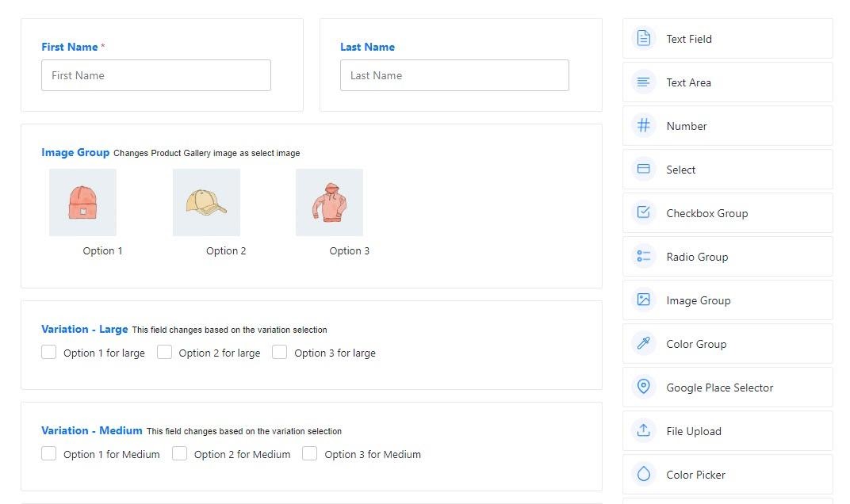Viewport: 850px width, 504px height.
Task: Add a Text Area element
Action: click(727, 82)
